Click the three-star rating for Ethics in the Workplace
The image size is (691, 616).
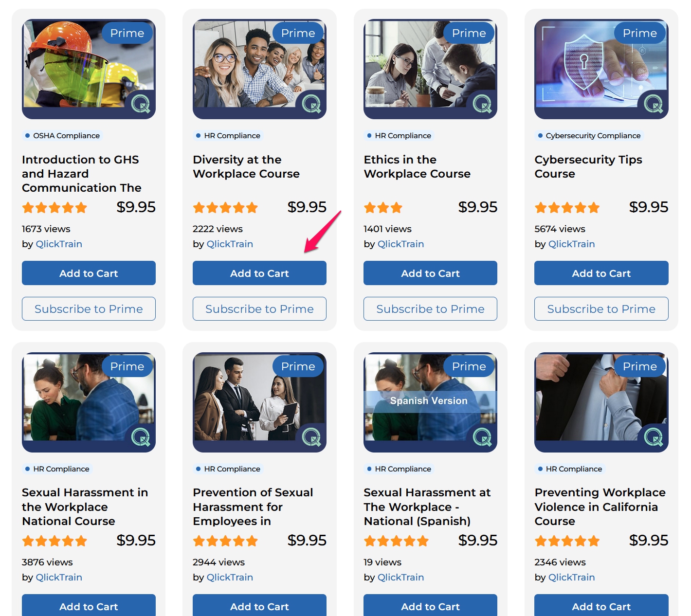(x=383, y=208)
